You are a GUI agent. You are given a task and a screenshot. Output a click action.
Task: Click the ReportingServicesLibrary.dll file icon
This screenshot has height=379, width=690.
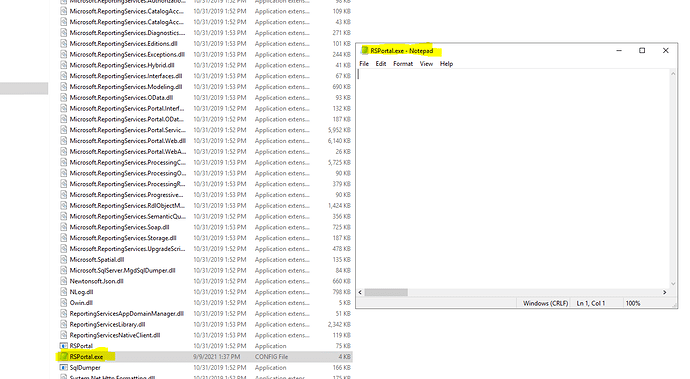pos(64,324)
